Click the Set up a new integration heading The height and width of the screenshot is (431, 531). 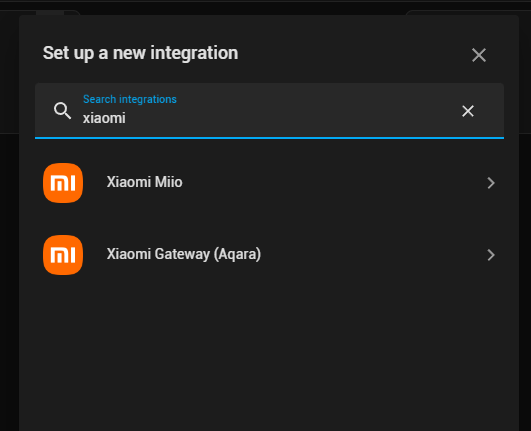[x=141, y=53]
